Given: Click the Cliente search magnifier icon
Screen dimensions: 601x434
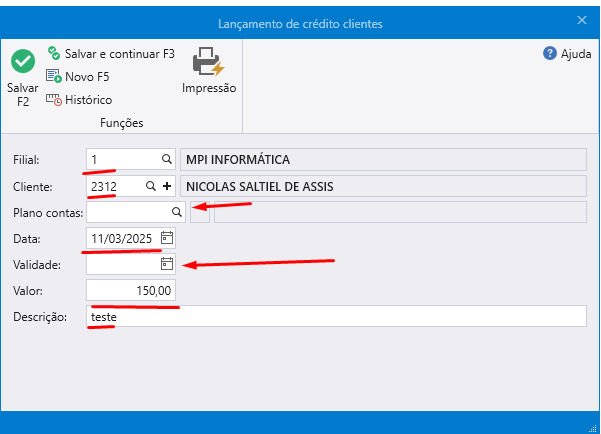Looking at the screenshot, I should coord(151,186).
